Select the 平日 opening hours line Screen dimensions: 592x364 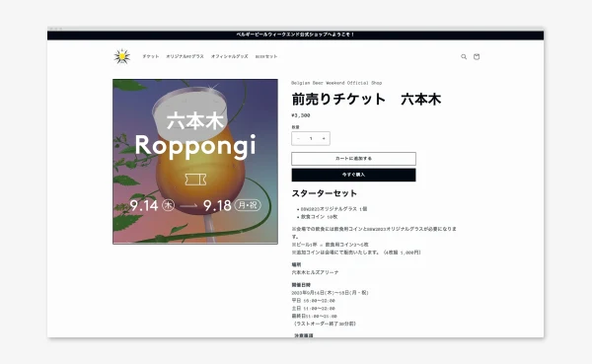(x=314, y=301)
